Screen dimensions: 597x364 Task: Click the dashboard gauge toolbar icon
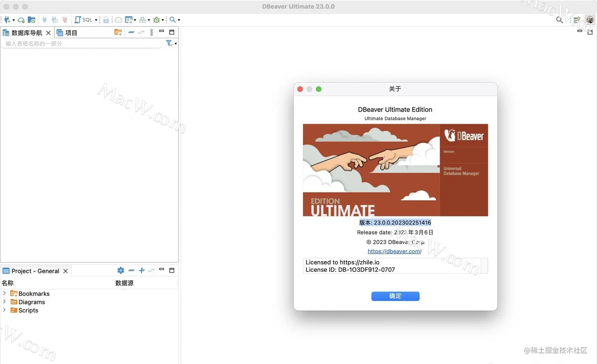click(118, 20)
